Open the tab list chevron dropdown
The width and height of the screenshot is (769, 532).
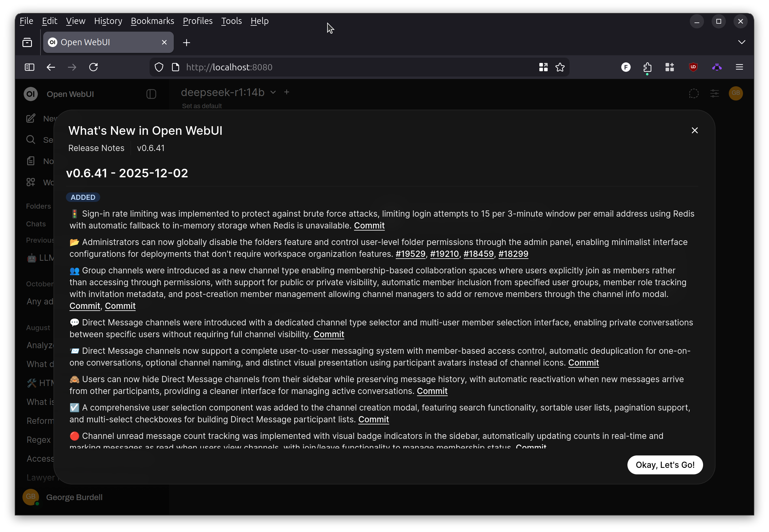742,42
